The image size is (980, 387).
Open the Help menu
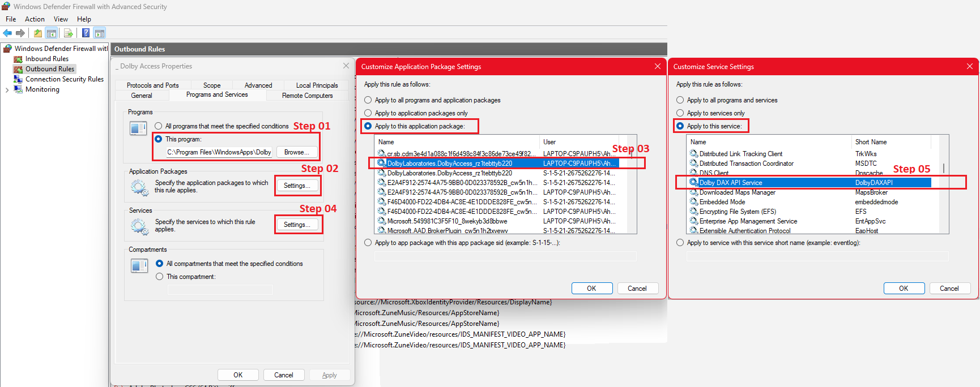(84, 19)
